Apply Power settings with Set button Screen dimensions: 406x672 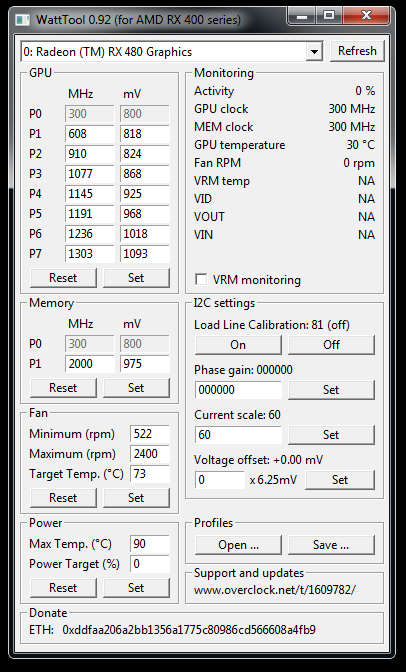136,588
